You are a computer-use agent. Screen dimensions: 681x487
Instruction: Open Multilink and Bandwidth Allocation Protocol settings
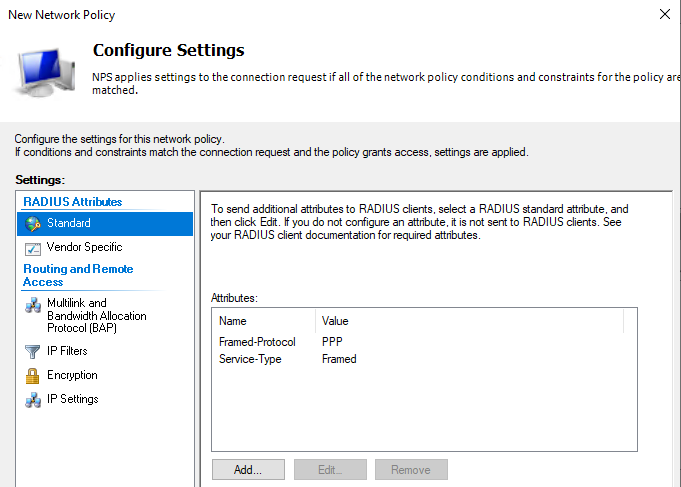(96, 315)
